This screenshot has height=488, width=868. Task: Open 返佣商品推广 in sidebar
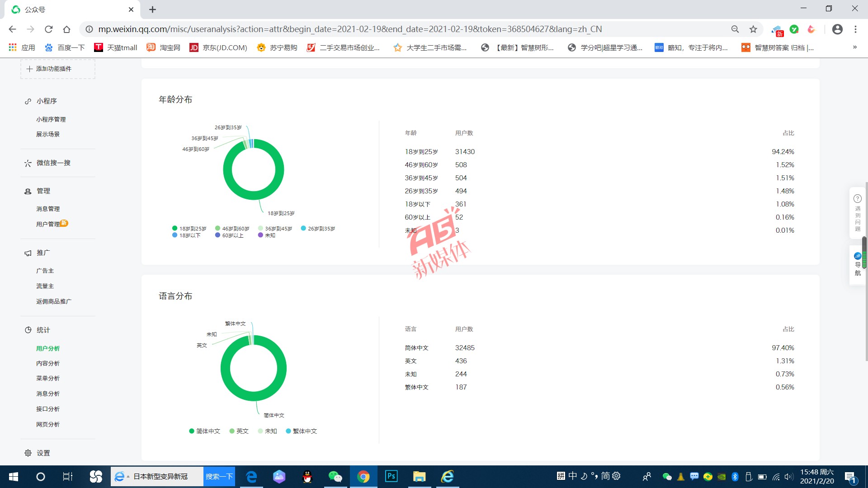(54, 301)
